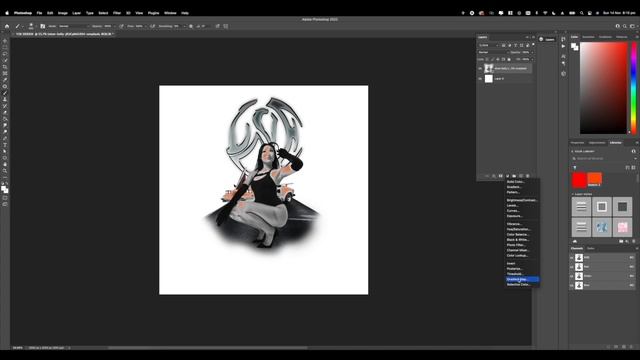Click the Spotlight search icon in menu bar
This screenshot has height=360, width=640.
click(581, 13)
